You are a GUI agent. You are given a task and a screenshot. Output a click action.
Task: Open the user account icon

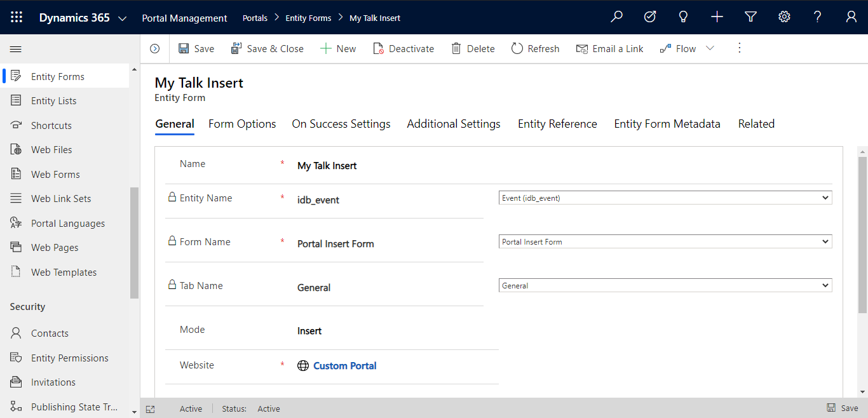click(851, 17)
